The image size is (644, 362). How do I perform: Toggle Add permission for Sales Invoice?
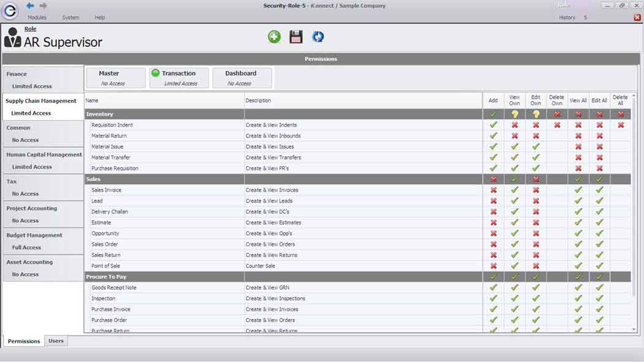[493, 190]
